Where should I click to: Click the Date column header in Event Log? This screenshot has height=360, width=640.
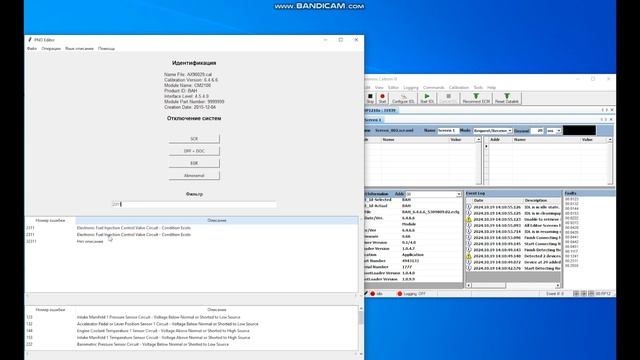[478, 200]
